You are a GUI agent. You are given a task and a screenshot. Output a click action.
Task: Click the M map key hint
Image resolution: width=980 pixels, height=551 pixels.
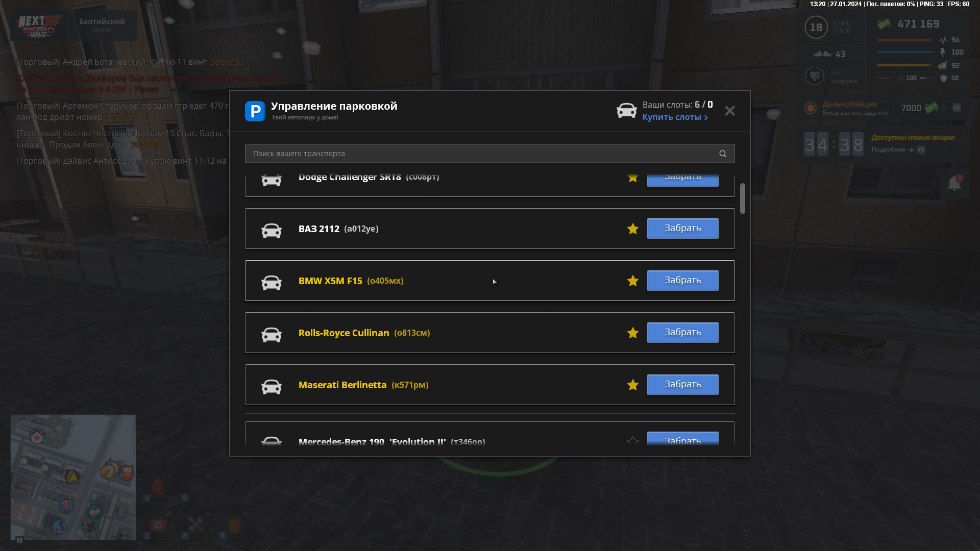coord(19,540)
